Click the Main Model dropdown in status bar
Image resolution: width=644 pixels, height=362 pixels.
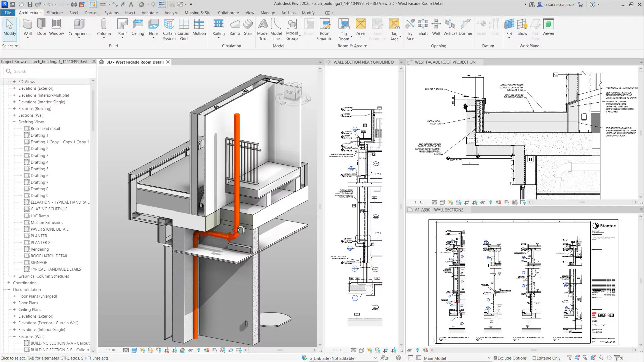455,358
